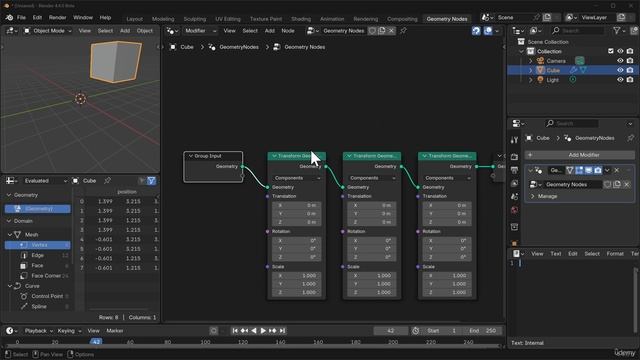Click the node editor type selector icon
Screen dimensions: 640x360
point(172,31)
